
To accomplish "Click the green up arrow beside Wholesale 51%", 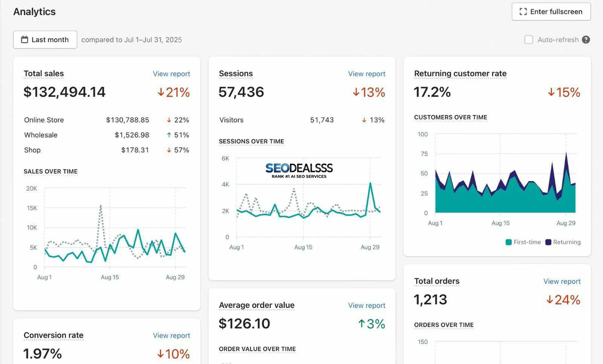I will click(169, 135).
